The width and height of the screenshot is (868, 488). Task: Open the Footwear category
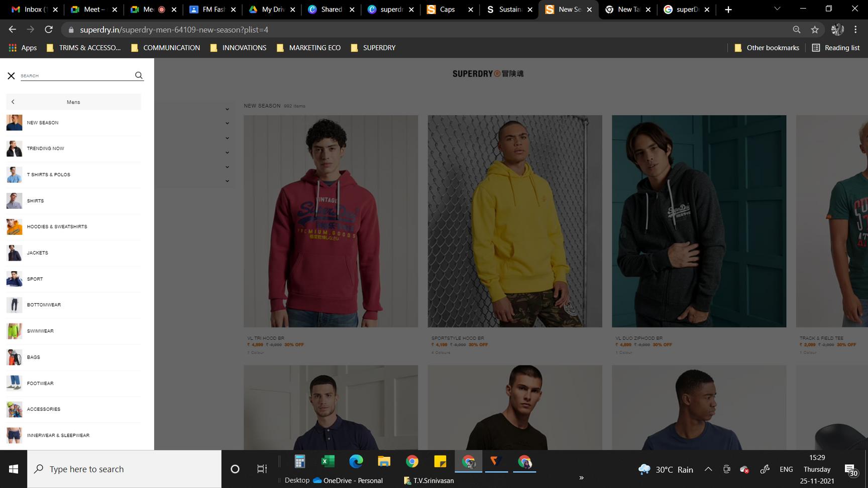tap(40, 383)
